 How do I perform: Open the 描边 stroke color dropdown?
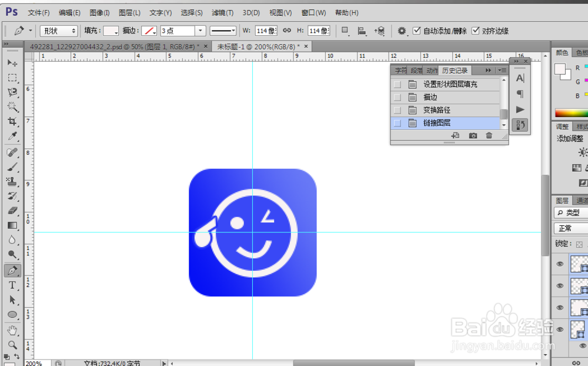point(149,31)
